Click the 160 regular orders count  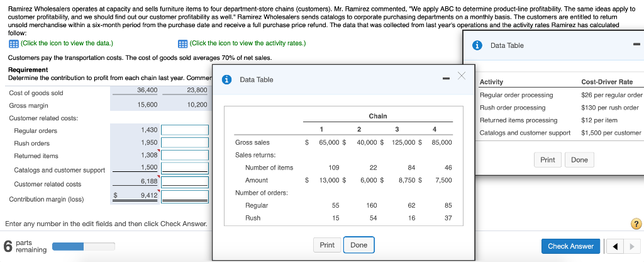coord(372,205)
